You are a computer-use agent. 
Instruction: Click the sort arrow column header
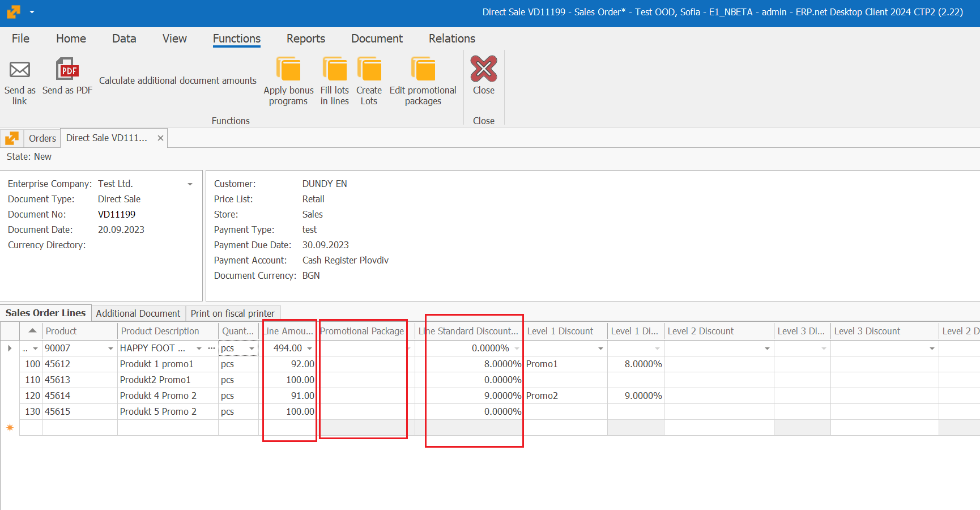pyautogui.click(x=32, y=331)
